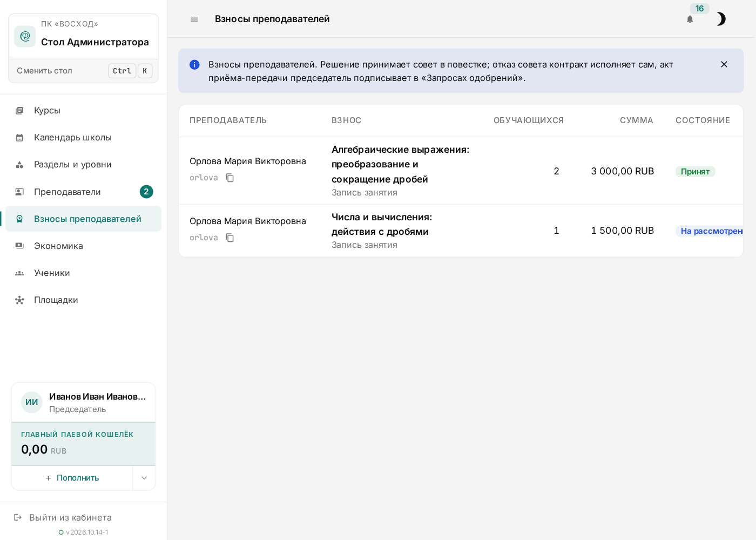Click Принят status badge
756x540 pixels.
(695, 171)
